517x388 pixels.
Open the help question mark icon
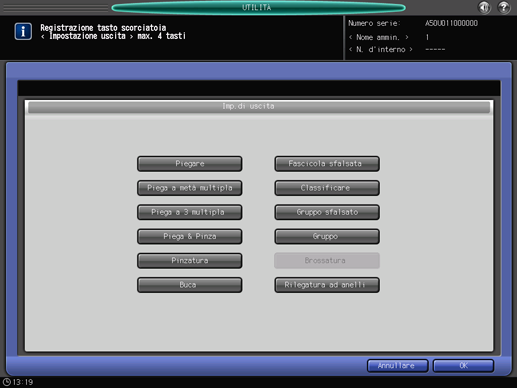pyautogui.click(x=504, y=7)
